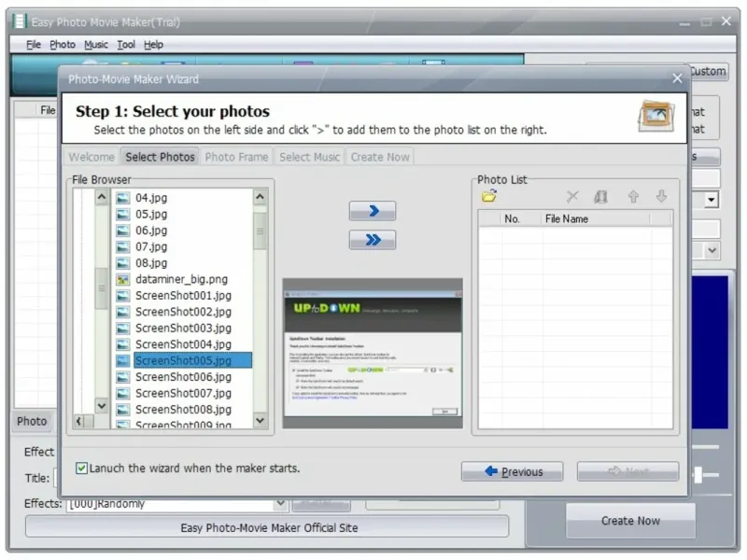The image size is (747, 560).
Task: Switch to the Create Now tab
Action: (x=380, y=157)
